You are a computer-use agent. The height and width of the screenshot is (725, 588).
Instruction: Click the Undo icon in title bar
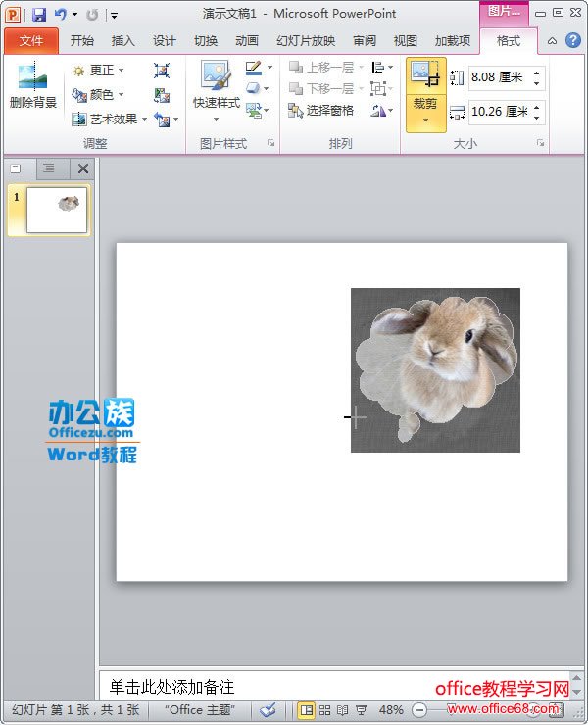tap(61, 15)
